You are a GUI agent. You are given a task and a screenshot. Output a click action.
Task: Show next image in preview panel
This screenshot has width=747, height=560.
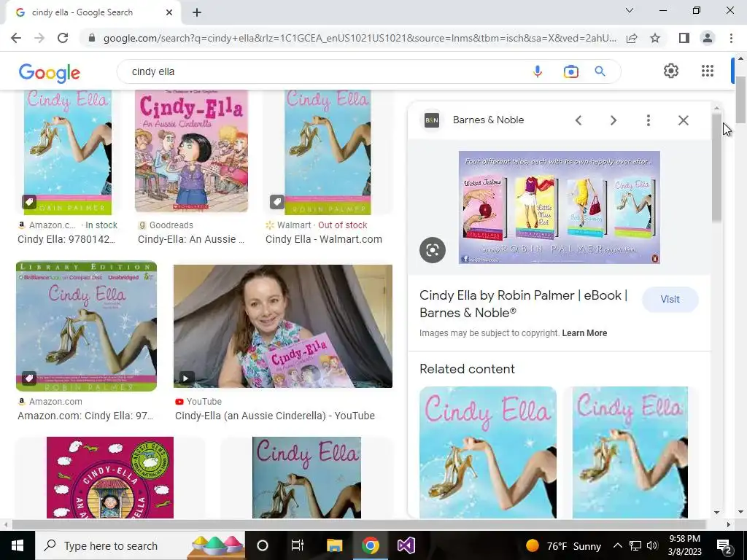click(x=613, y=120)
